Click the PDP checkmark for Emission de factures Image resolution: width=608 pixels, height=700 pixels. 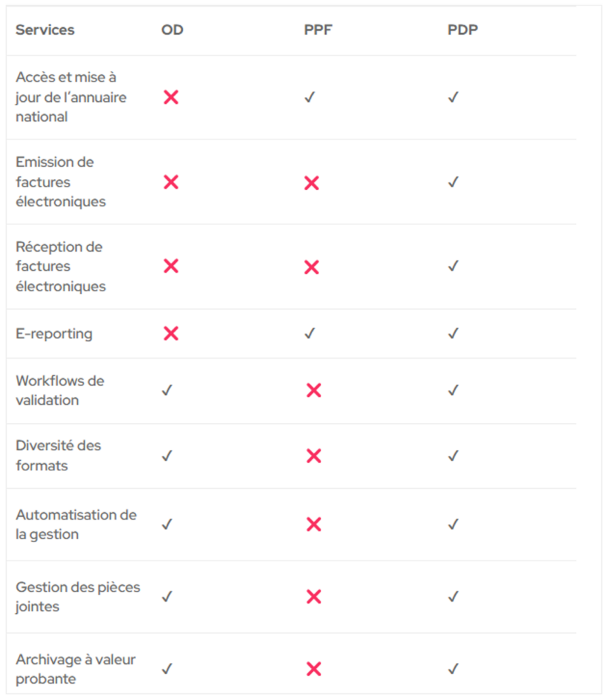tap(453, 182)
